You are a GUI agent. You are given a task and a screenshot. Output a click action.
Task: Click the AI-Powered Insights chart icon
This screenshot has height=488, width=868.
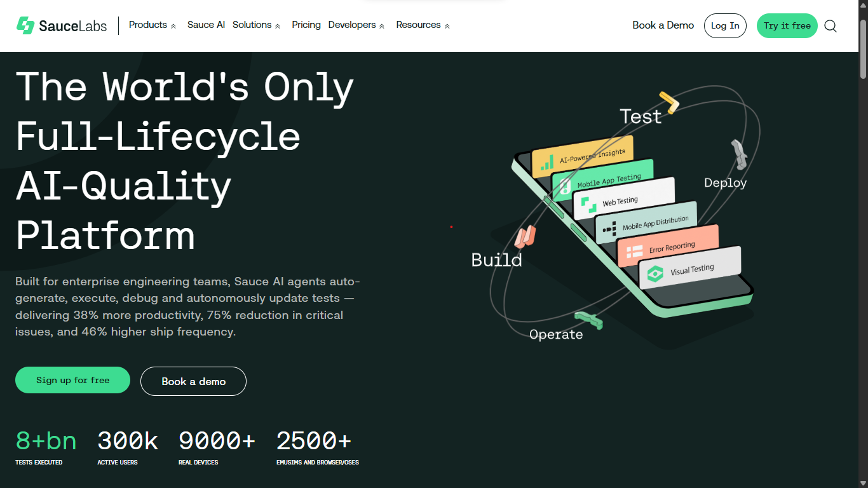pyautogui.click(x=546, y=163)
